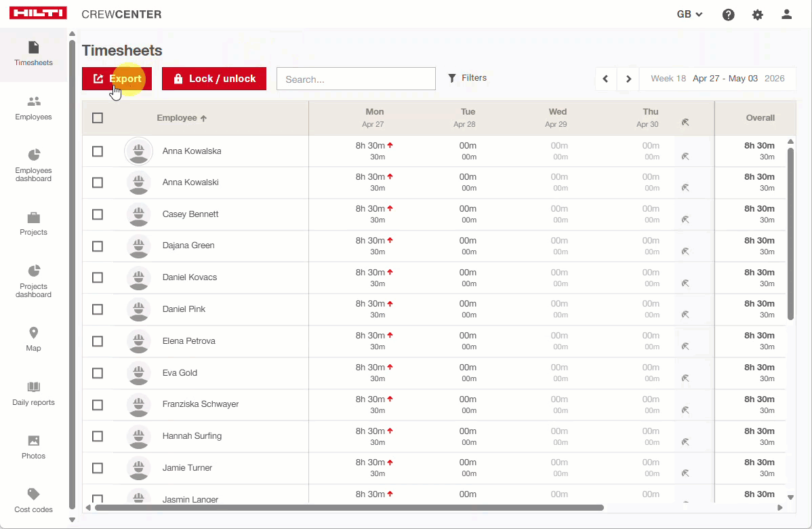Go to previous week arrow
Screen dimensions: 812x529
pos(605,79)
